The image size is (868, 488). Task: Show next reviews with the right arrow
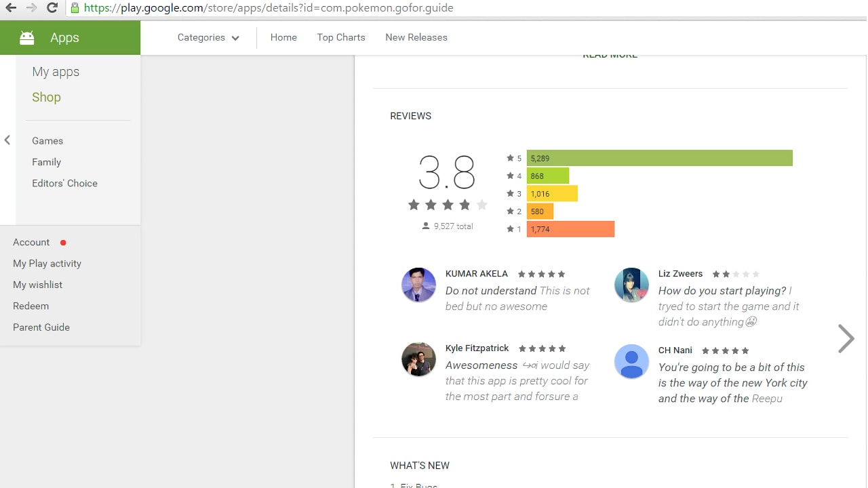[846, 338]
